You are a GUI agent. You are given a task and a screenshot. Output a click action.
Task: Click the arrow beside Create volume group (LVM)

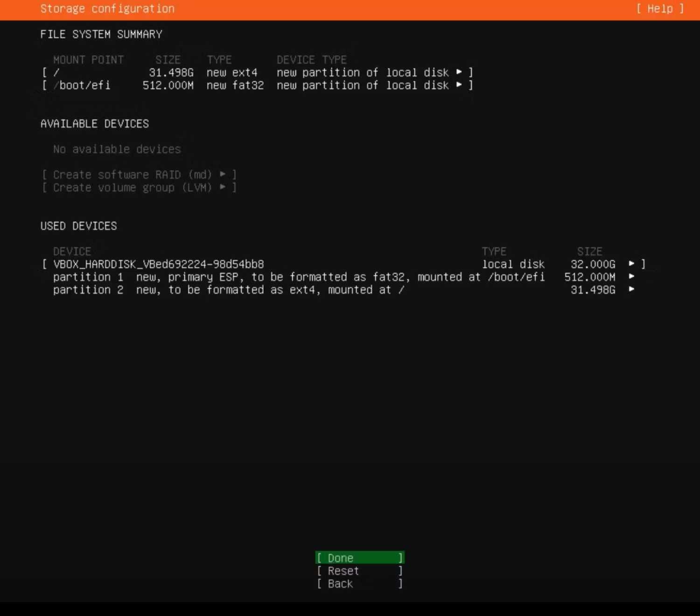pos(223,187)
